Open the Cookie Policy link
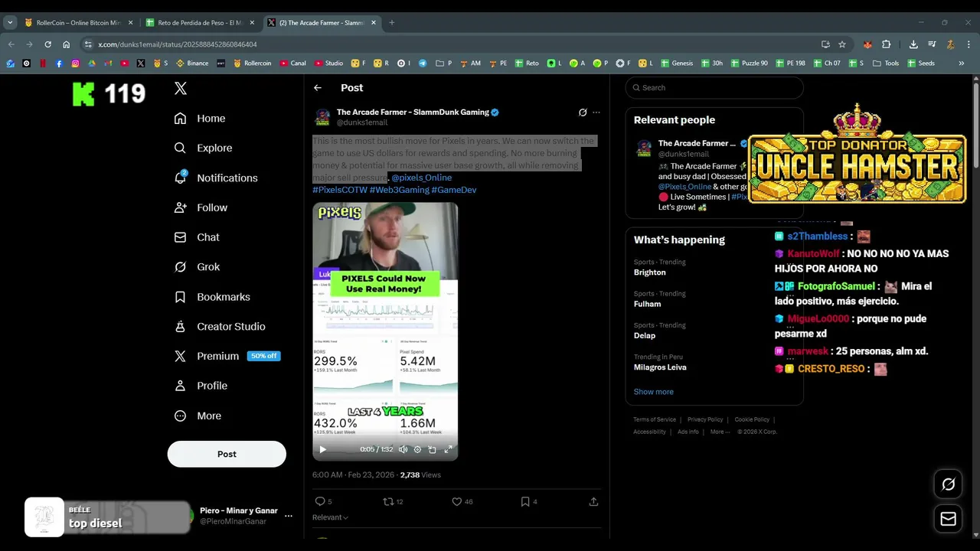The width and height of the screenshot is (980, 551). point(752,419)
